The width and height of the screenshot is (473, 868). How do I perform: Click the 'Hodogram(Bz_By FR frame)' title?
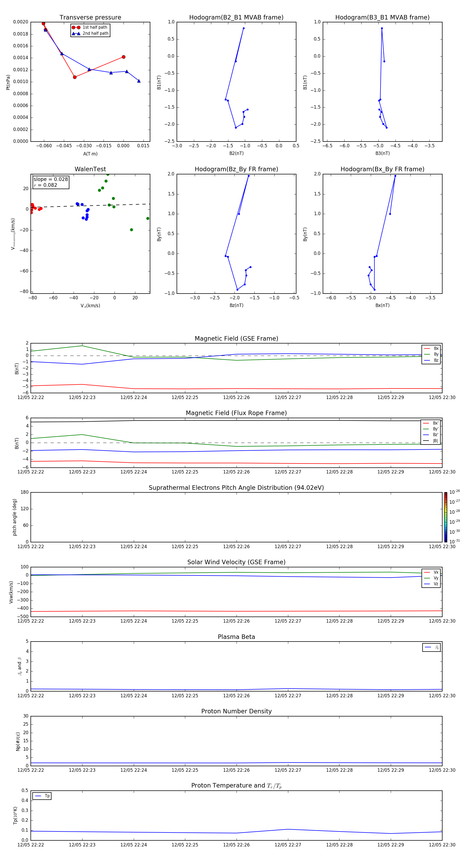pyautogui.click(x=236, y=169)
